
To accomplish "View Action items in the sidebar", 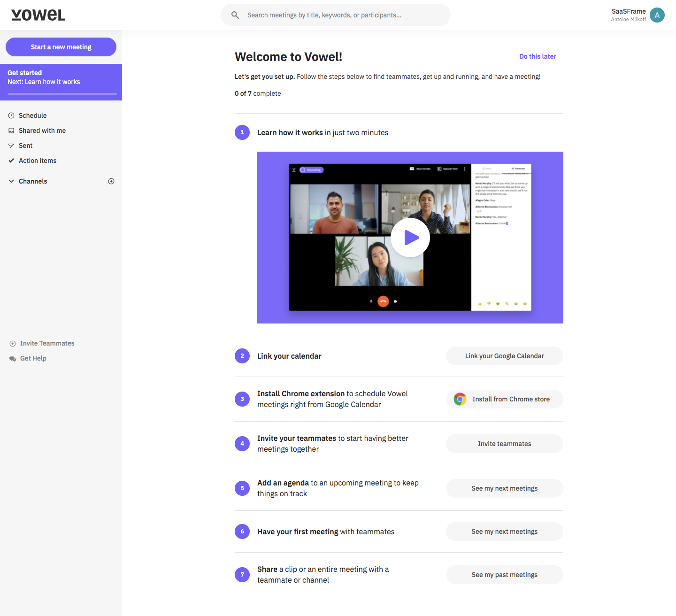I will point(38,161).
